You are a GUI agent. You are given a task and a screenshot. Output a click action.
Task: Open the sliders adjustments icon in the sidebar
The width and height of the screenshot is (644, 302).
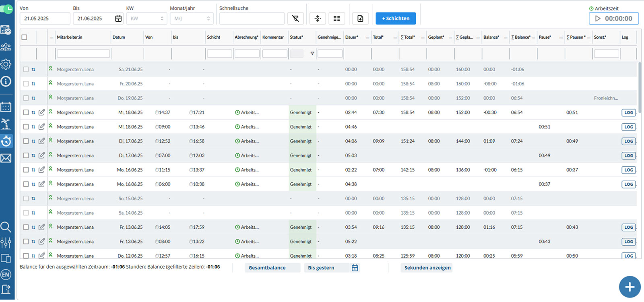pos(6,243)
